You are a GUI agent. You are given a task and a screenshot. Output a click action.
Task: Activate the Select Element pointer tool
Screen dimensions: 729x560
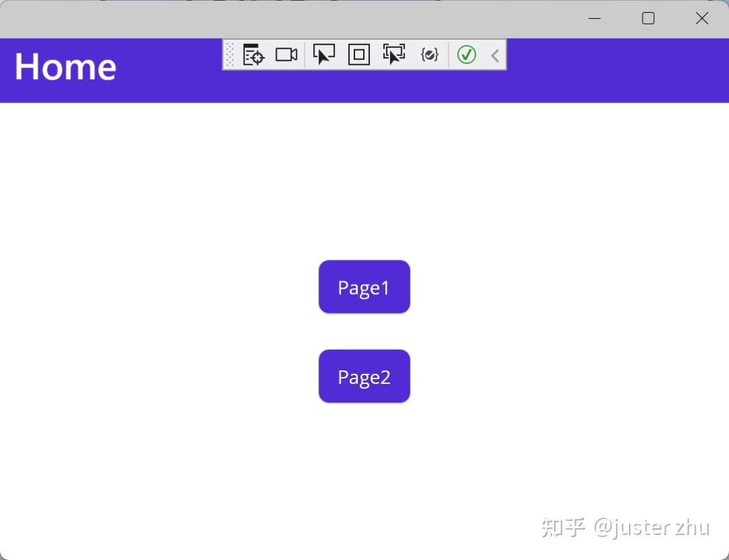pyautogui.click(x=324, y=55)
